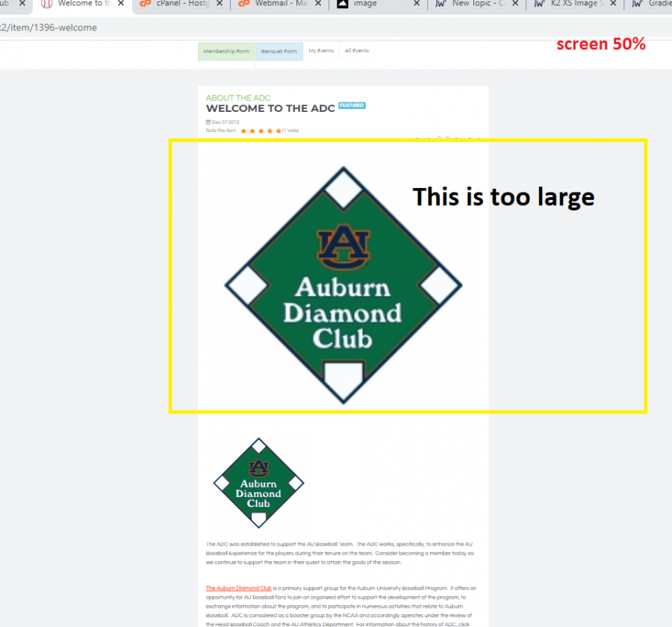Open the ABOUT THE ADC category link
The width and height of the screenshot is (672, 627).
pyautogui.click(x=238, y=98)
